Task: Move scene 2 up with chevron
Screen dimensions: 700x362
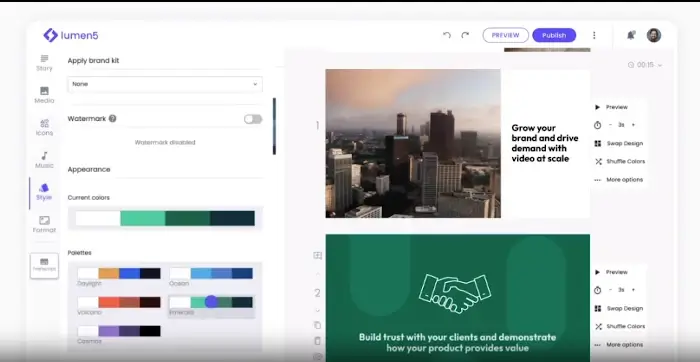Action: (317, 274)
